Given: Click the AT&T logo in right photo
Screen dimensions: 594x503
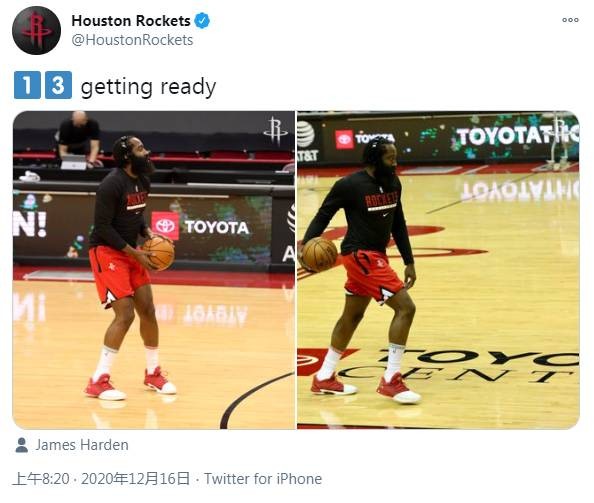Looking at the screenshot, I should [307, 141].
